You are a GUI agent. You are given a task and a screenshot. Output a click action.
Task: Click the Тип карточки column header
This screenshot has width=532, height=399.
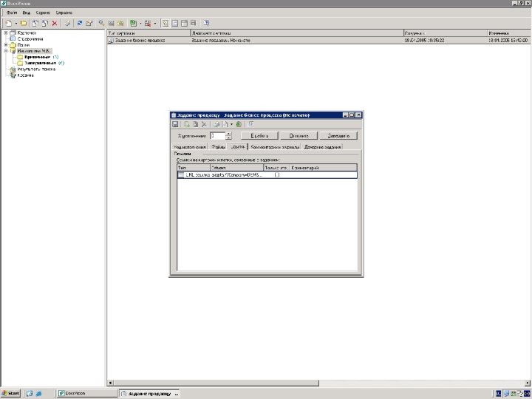[x=149, y=33]
